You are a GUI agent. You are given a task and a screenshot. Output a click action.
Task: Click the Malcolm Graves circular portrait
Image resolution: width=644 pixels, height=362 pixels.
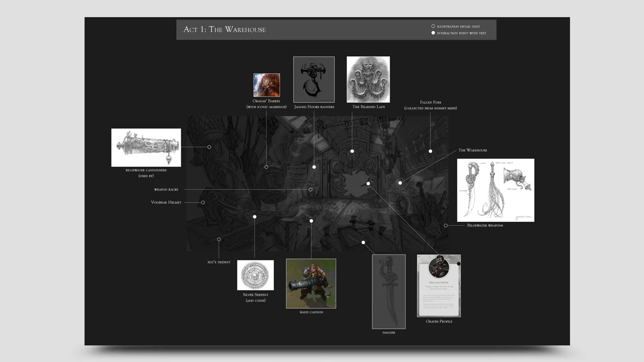click(x=439, y=267)
